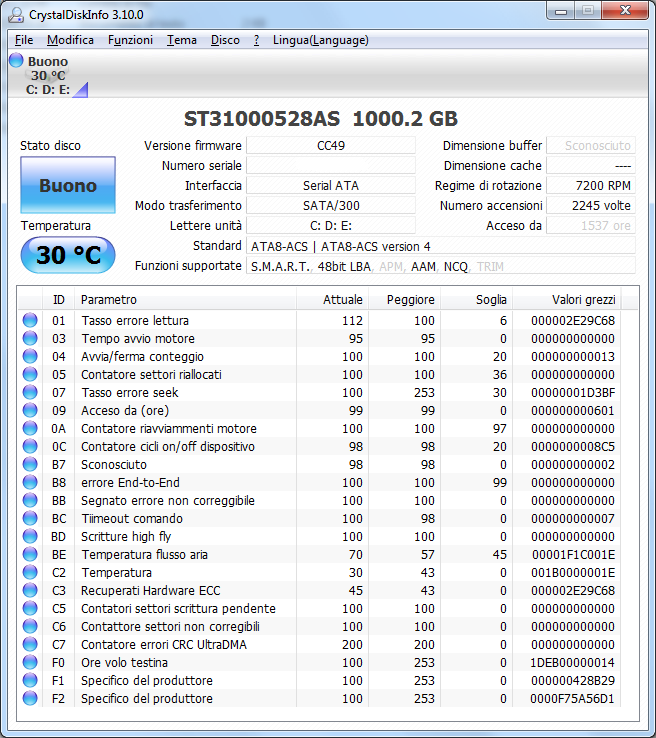Viewport: 656px width, 738px height.
Task: Click the Parametro column header
Action: (x=185, y=299)
